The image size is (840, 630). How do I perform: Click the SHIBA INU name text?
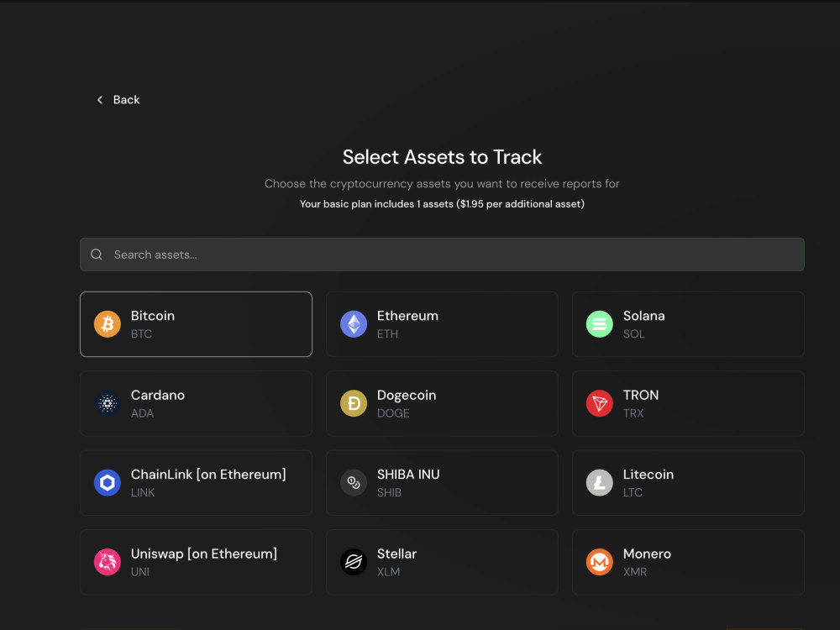coord(408,474)
